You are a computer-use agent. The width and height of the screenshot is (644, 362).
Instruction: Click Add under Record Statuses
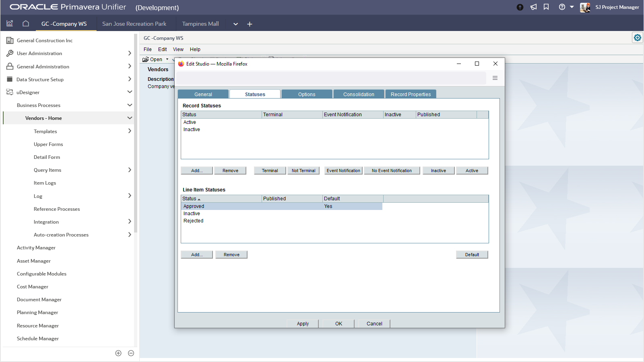[x=197, y=171]
